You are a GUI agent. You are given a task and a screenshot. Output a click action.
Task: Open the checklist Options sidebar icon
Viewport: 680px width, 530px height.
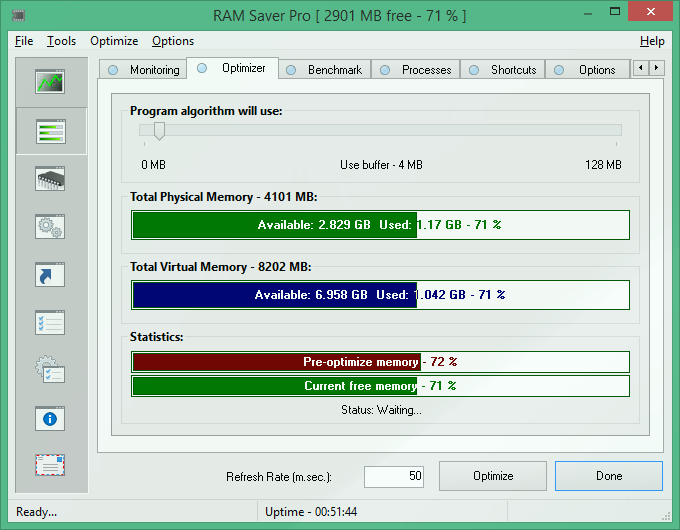tap(50, 322)
